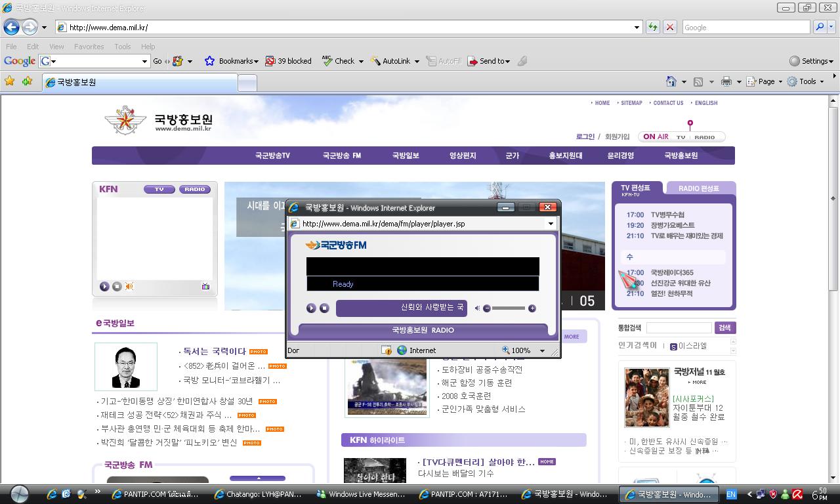Viewport: 840px width, 504px height.
Task: Click the 통합검색 search input field
Action: point(679,327)
